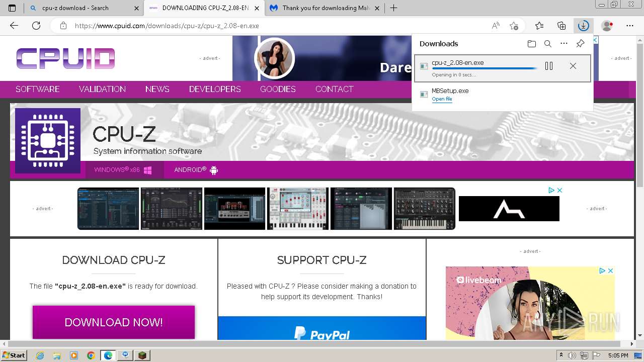Open the SOFTWARE menu
Image resolution: width=644 pixels, height=362 pixels.
tap(38, 89)
